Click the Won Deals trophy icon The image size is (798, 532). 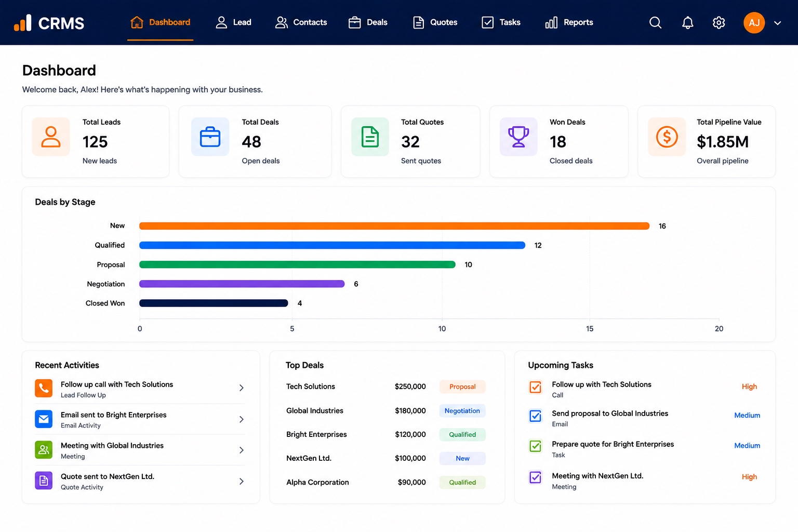[518, 137]
